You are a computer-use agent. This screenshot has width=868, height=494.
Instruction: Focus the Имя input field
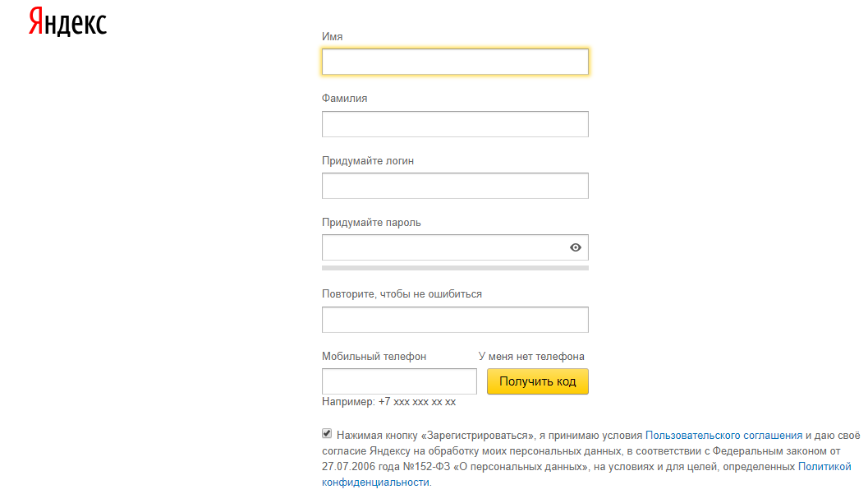[x=455, y=62]
